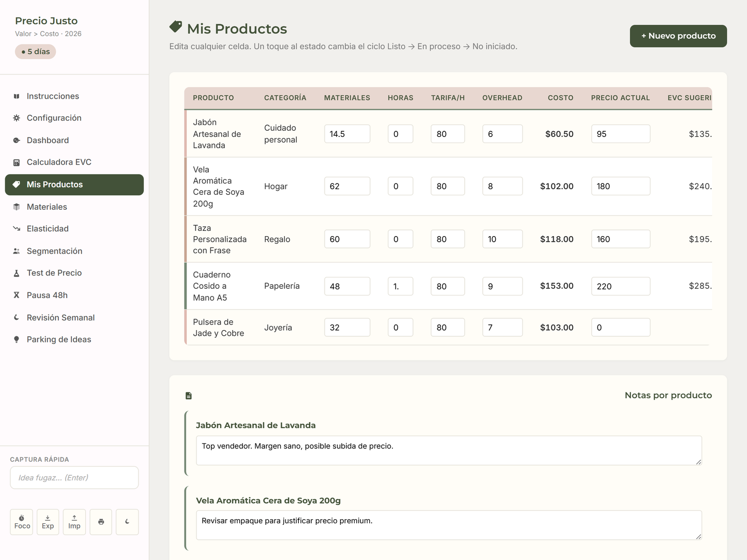Click the Mis Productos tag icon in sidebar

pos(17,184)
